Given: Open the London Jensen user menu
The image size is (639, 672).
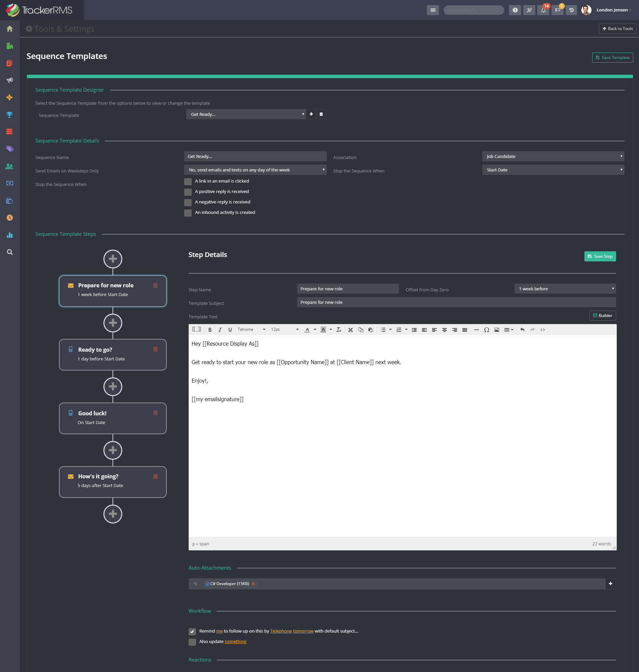Looking at the screenshot, I should 614,10.
